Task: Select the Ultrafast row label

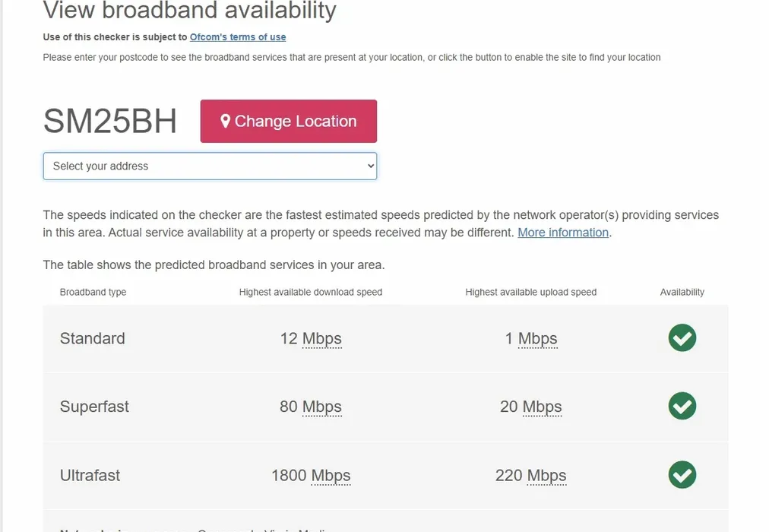Action: coord(90,476)
